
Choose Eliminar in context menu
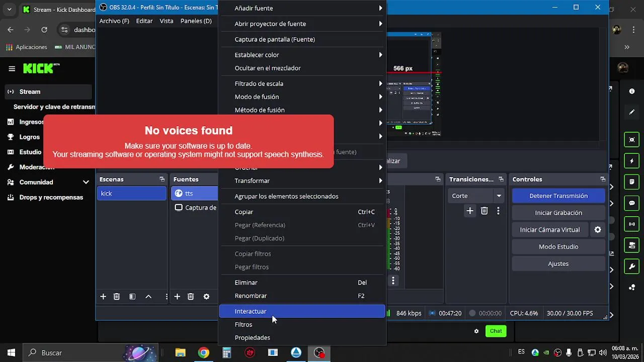coord(302,283)
